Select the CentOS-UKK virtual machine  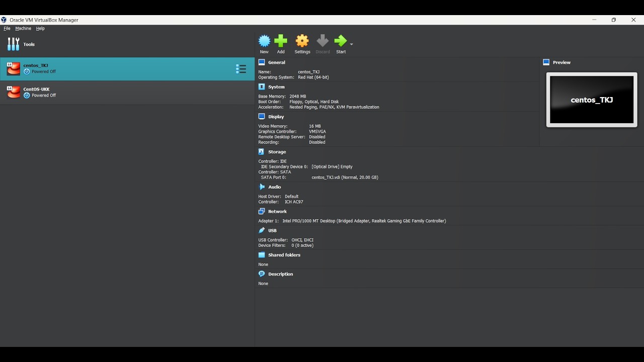[x=127, y=93]
